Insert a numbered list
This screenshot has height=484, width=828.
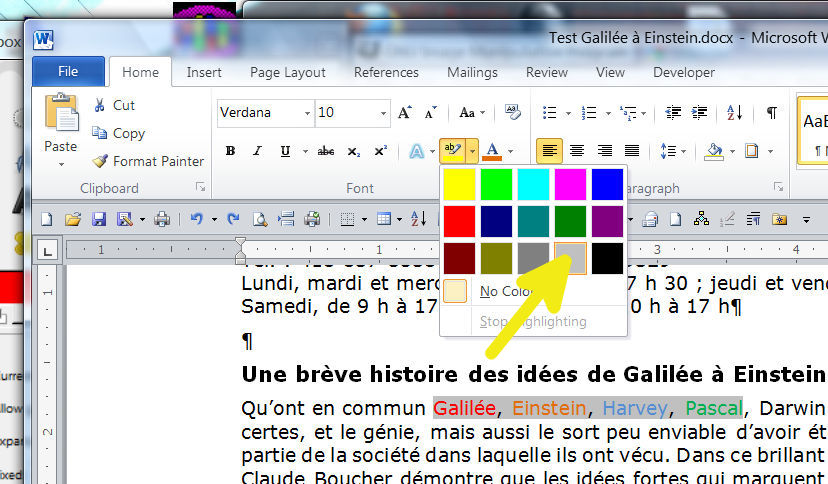589,112
